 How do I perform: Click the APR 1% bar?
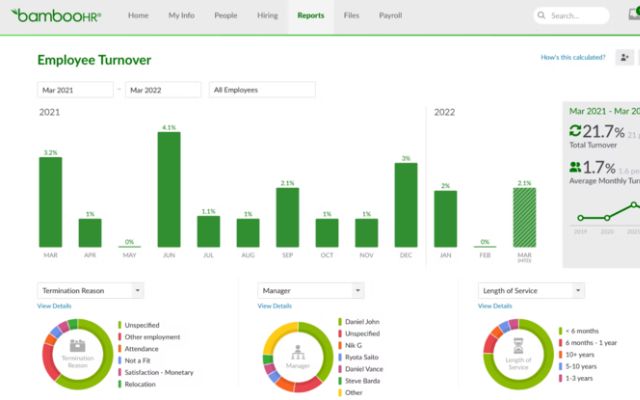tap(90, 233)
